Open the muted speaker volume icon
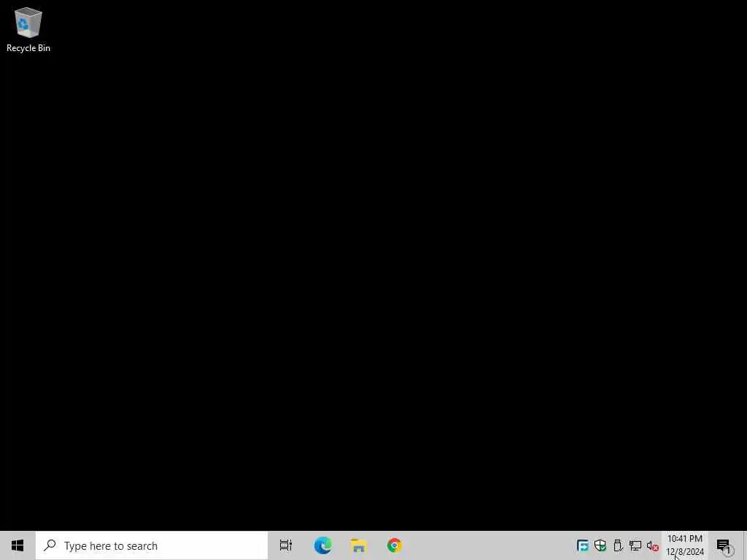Image resolution: width=747 pixels, height=560 pixels. pyautogui.click(x=653, y=546)
